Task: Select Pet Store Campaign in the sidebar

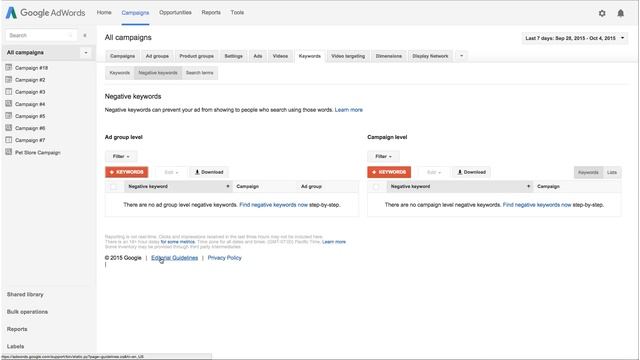Action: point(38,152)
